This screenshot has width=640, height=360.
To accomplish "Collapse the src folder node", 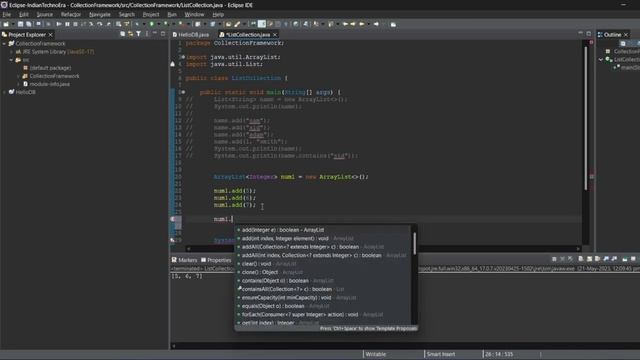I will (x=11, y=60).
